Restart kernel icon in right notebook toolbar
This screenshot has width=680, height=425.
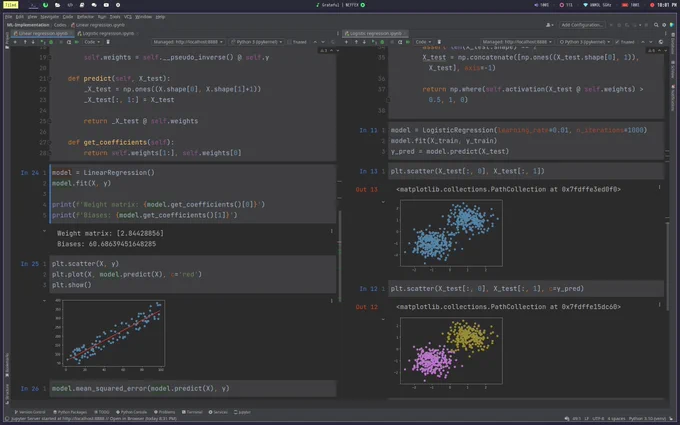[x=400, y=42]
